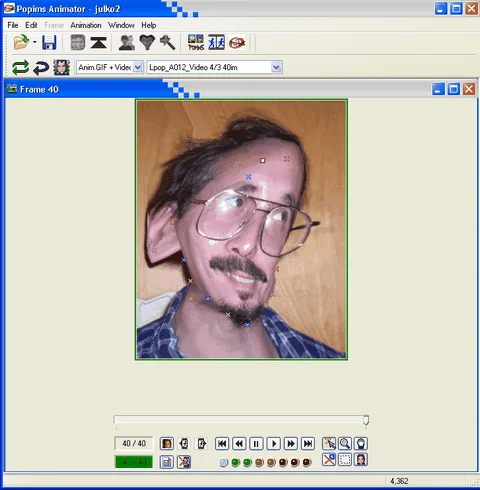Screen dimensions: 480x490
Task: Click the rewind double-arrow button
Action: pyautogui.click(x=239, y=444)
